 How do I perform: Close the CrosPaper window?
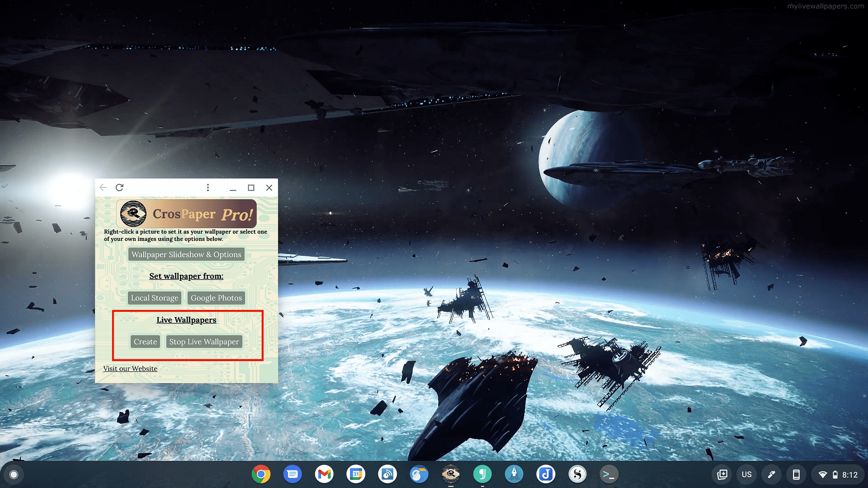tap(269, 187)
